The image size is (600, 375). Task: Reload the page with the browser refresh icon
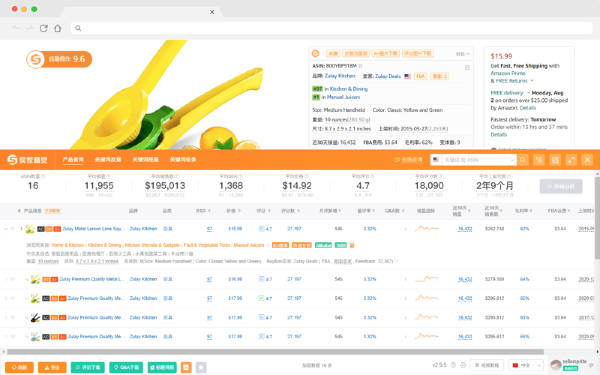(x=44, y=28)
